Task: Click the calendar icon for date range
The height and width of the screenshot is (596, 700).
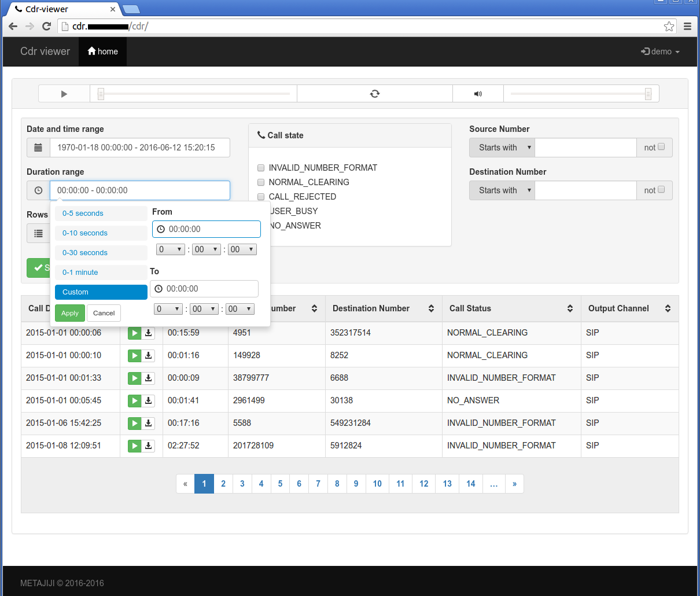Action: tap(38, 148)
